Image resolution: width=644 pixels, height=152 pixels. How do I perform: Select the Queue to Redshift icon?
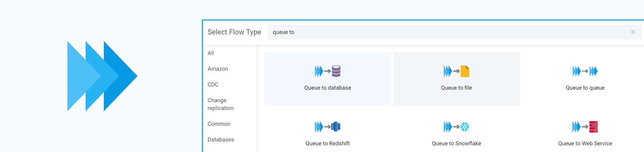[x=327, y=126]
